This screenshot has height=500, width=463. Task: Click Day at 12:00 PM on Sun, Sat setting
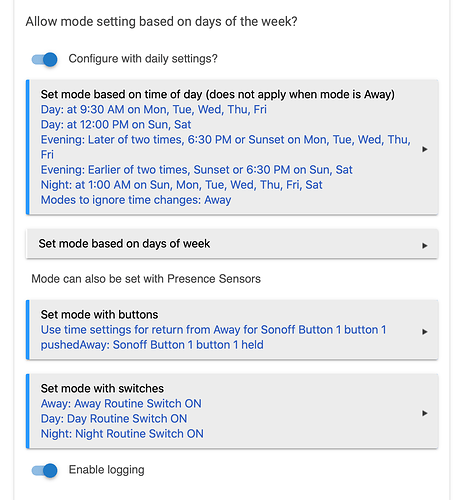coord(116,125)
